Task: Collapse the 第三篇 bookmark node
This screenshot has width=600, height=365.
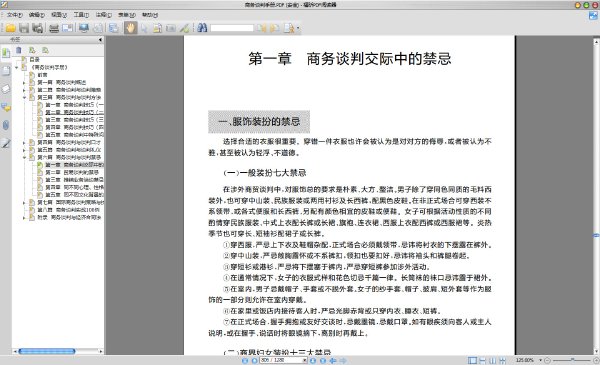Action: [24, 98]
